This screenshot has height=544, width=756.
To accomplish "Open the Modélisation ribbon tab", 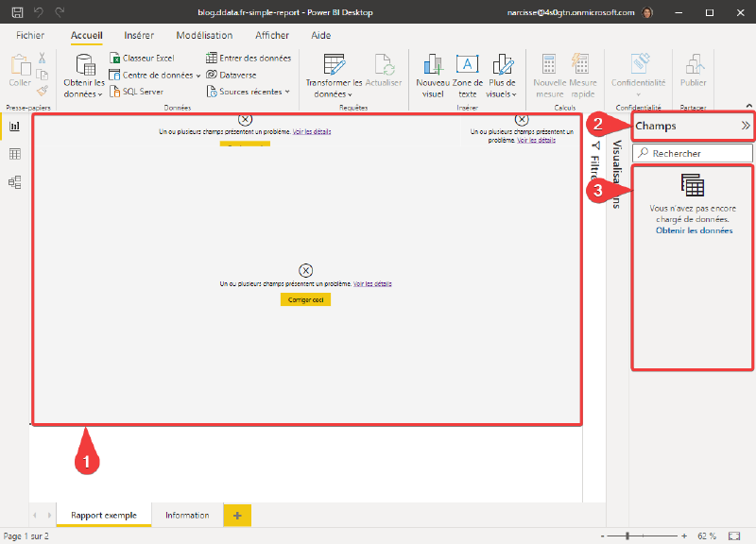I will coord(204,35).
